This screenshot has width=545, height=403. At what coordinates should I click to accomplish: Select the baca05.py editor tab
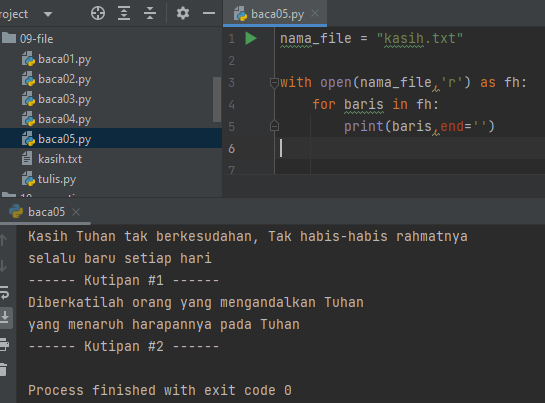(275, 14)
